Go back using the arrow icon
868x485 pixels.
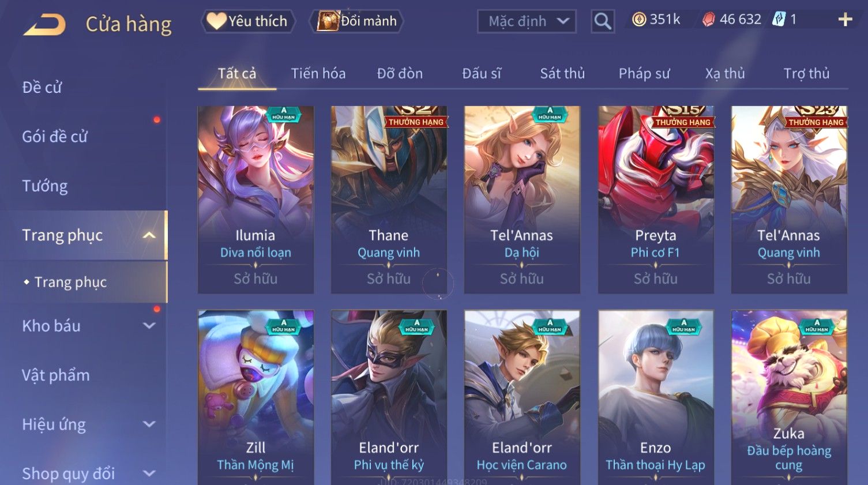click(44, 24)
